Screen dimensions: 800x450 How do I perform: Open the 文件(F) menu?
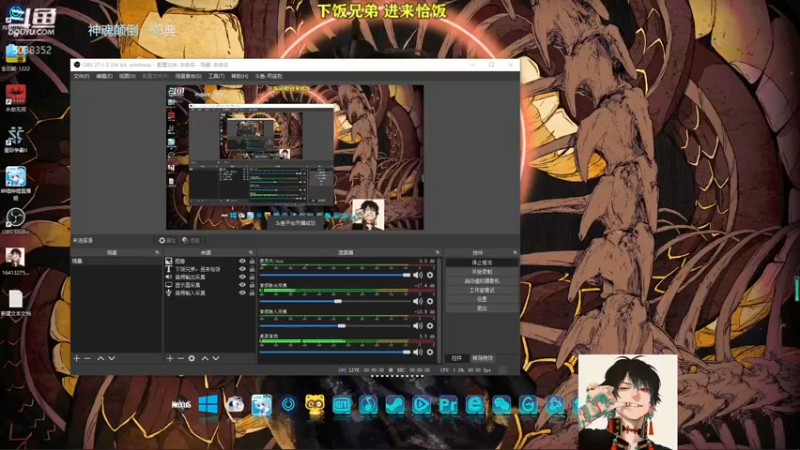coord(82,76)
